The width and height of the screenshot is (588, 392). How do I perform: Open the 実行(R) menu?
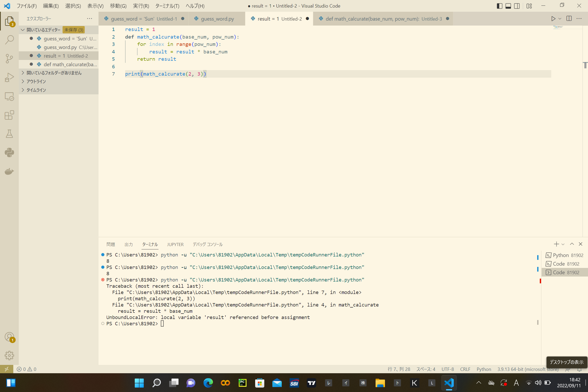pyautogui.click(x=141, y=6)
